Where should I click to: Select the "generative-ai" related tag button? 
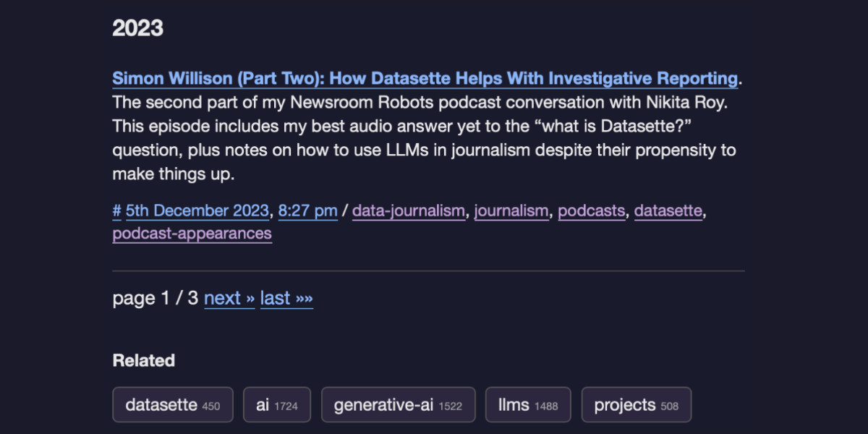point(398,404)
